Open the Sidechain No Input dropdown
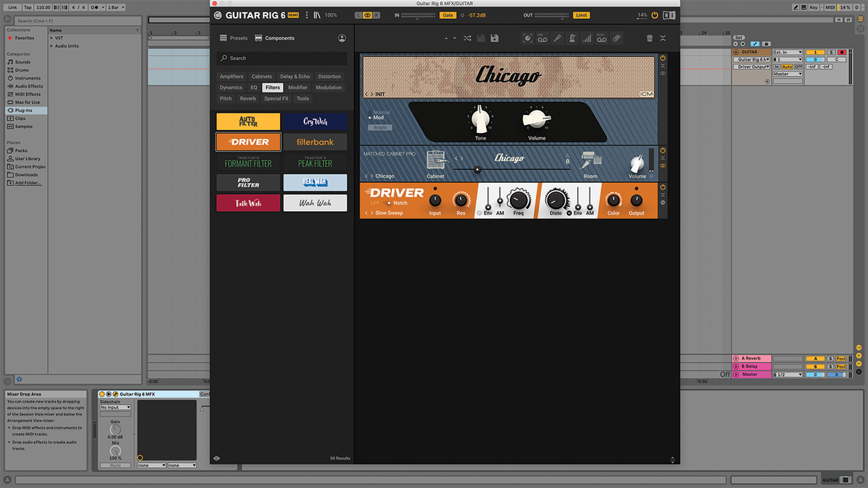The width and height of the screenshot is (868, 488). point(114,407)
